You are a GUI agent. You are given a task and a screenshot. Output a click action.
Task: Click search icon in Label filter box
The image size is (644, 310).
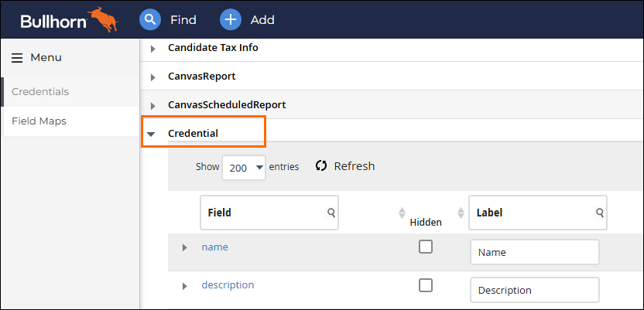click(600, 213)
